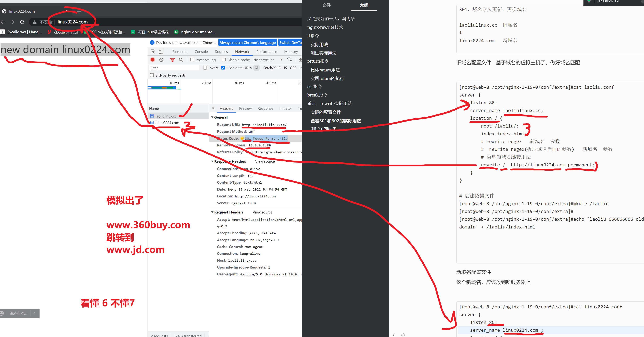Viewport: 644px width, 337px height.
Task: Enable the Preserve log checkbox
Action: tap(192, 60)
